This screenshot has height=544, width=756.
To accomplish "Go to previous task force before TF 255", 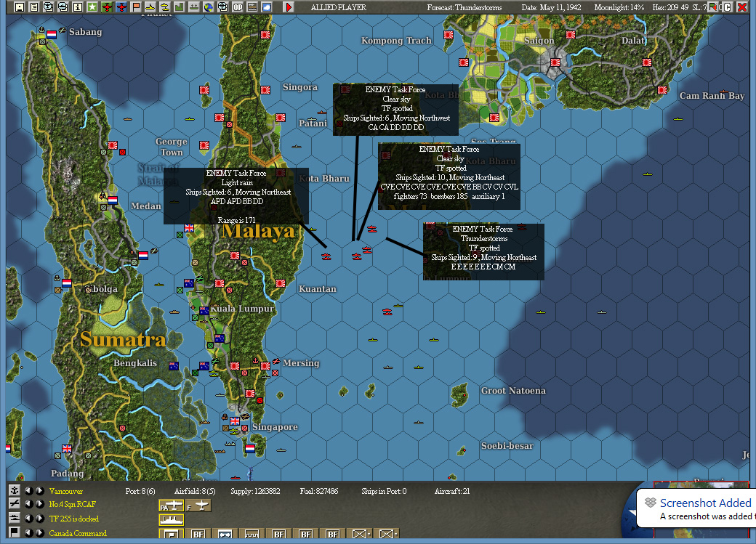I will coord(28,519).
